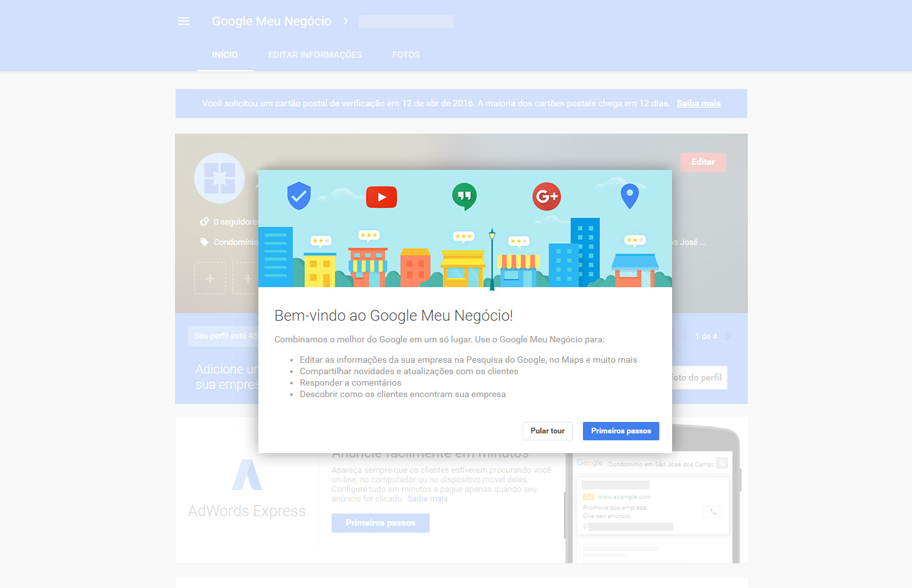Click the Descobrir como os clientes encontram bullet
This screenshot has height=588, width=912.
coord(403,394)
